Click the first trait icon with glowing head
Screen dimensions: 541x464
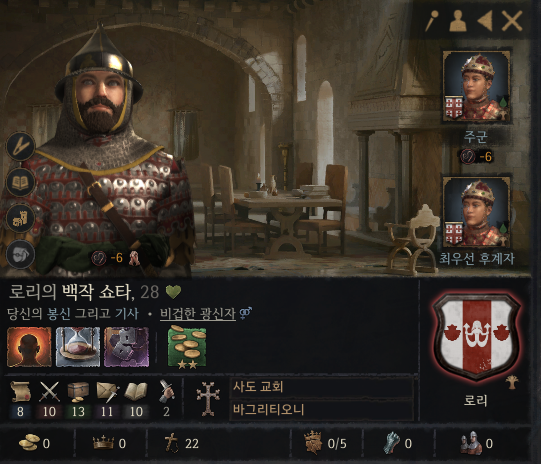29,347
